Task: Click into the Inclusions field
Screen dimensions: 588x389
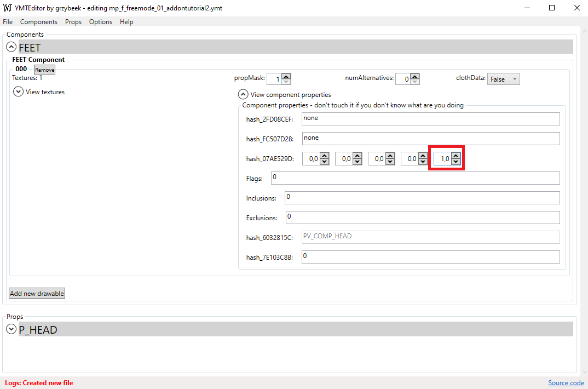Action: [x=422, y=198]
